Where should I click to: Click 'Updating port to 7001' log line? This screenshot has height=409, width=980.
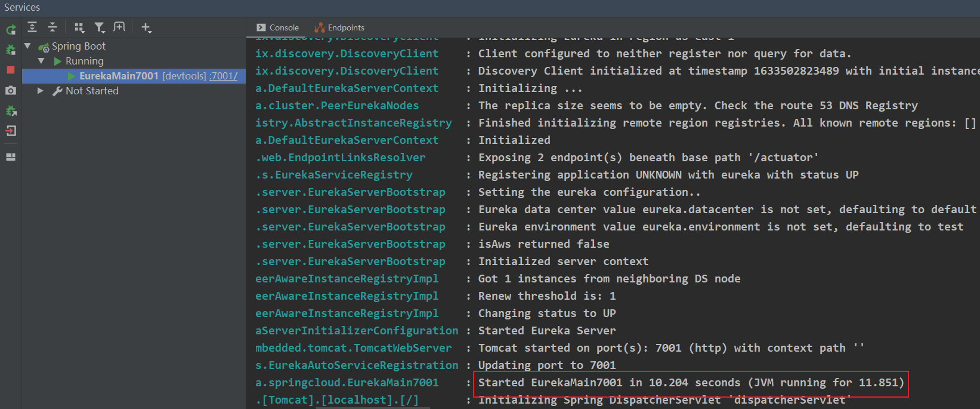coord(547,365)
